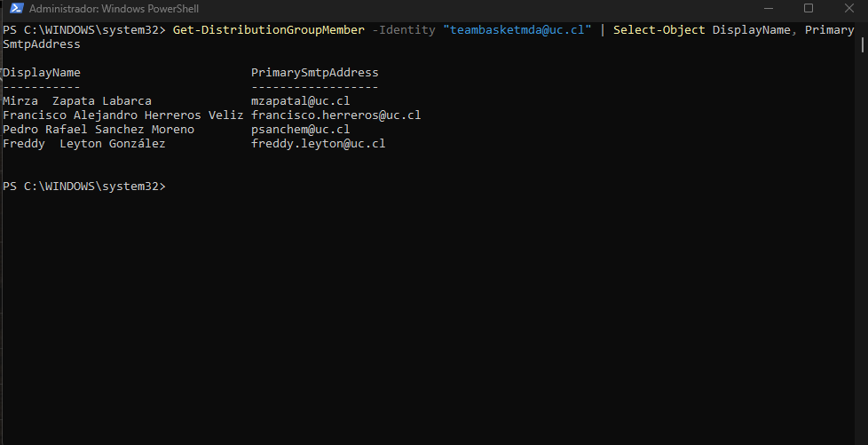Click the PrimarySmtpAddress column header
This screenshot has width=868, height=445.
[314, 73]
